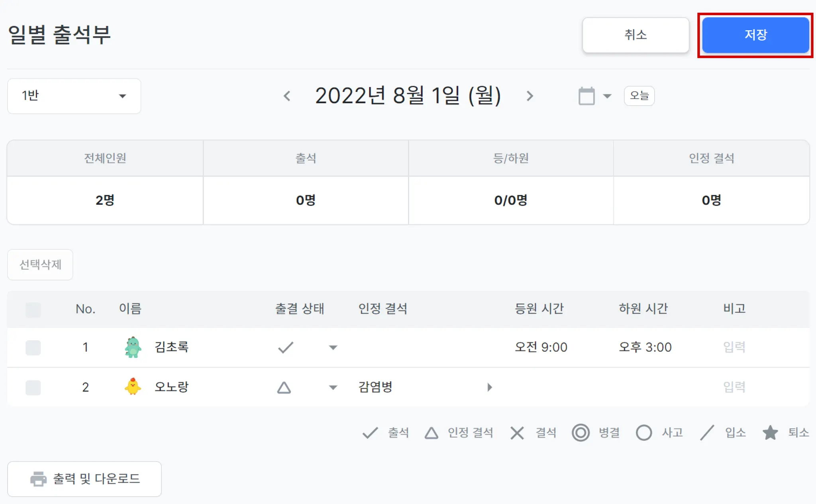
Task: Click the 비고 input field for 김초록
Action: pyautogui.click(x=734, y=347)
